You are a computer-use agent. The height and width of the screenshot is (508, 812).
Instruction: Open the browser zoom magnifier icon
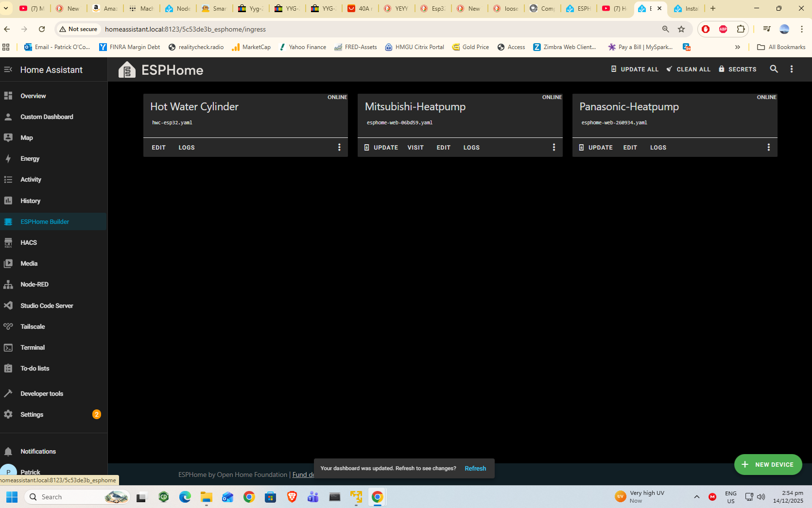[666, 29]
